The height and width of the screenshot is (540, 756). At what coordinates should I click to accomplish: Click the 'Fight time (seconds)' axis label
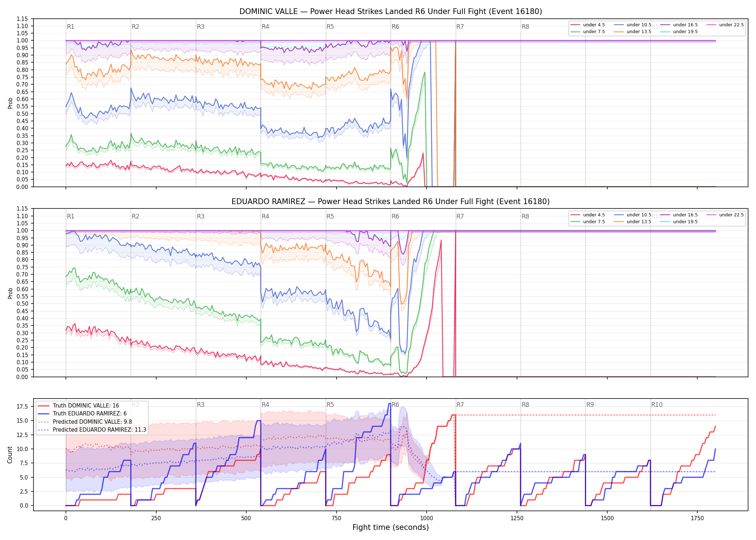391,527
